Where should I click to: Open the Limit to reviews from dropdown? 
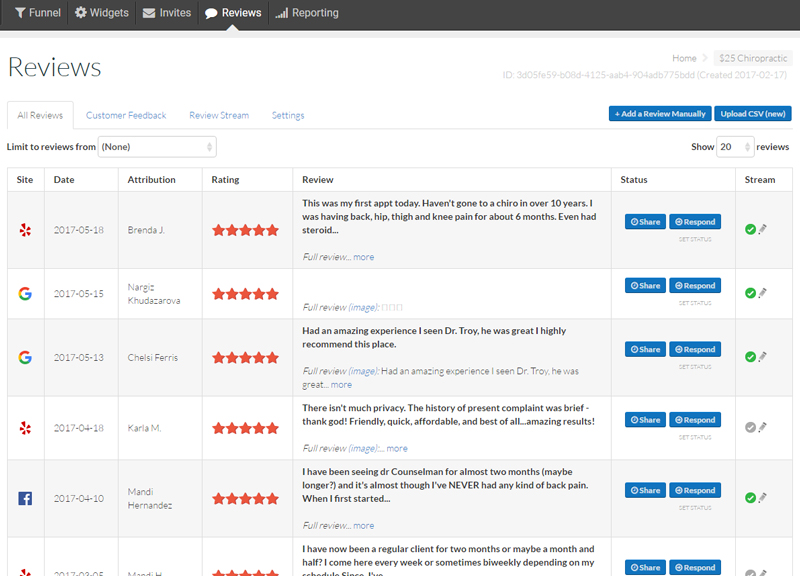[x=157, y=147]
